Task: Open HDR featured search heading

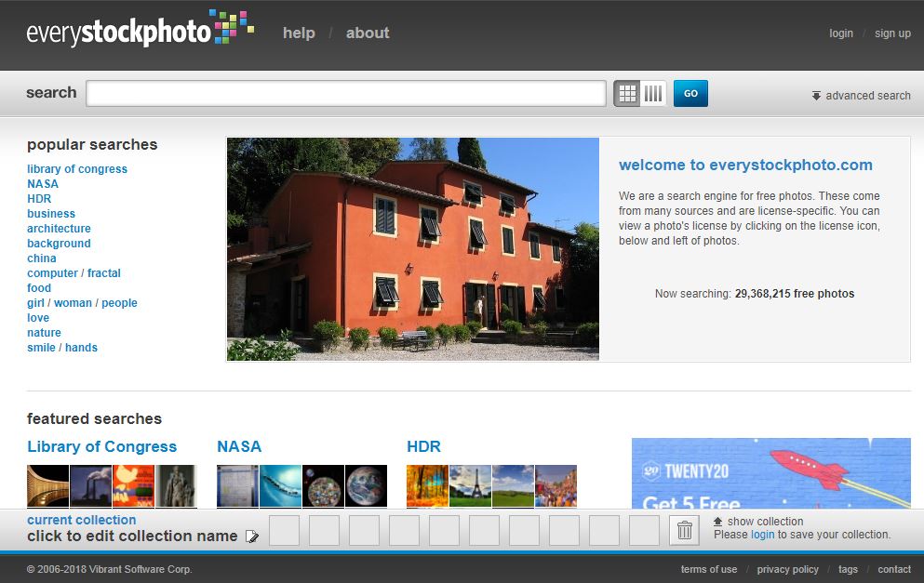Action: coord(423,446)
